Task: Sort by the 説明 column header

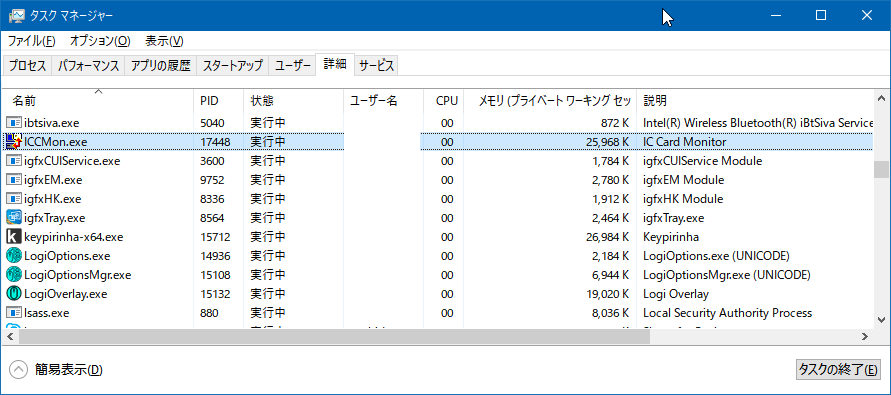Action: (755, 101)
